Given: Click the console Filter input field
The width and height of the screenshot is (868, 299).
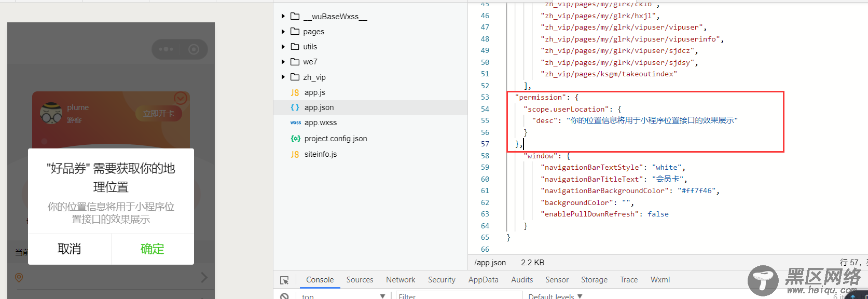Looking at the screenshot, I should pyautogui.click(x=459, y=296).
